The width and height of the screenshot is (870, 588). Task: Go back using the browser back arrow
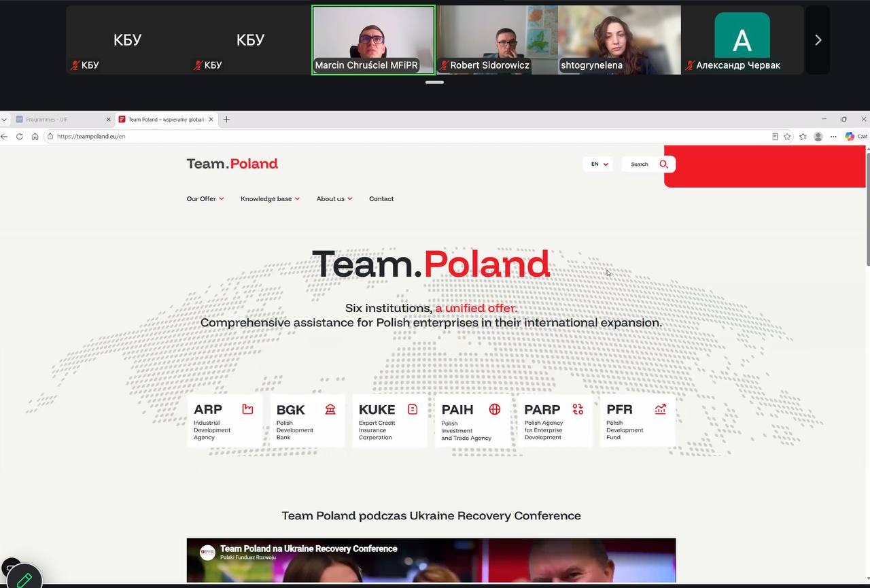(x=5, y=136)
